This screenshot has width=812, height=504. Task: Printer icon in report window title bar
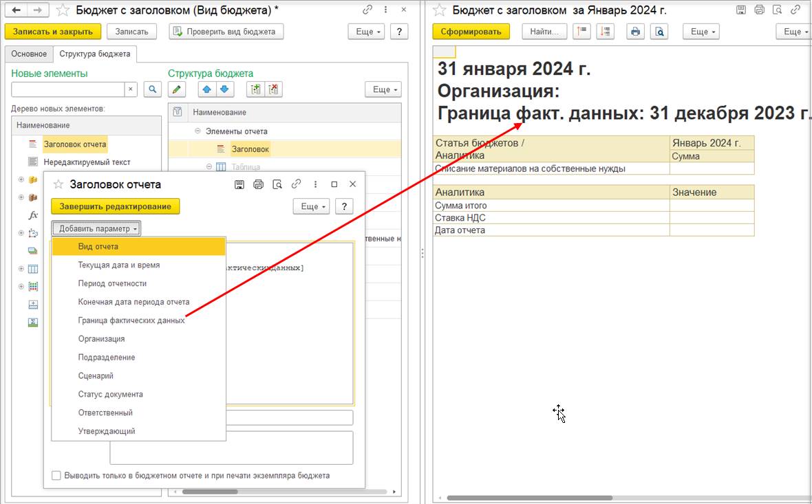point(759,10)
